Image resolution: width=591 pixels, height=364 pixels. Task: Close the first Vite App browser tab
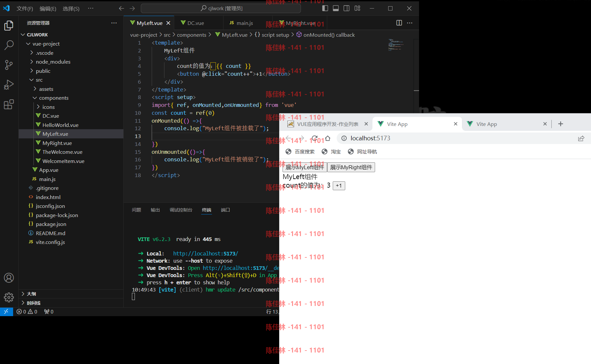tap(455, 124)
